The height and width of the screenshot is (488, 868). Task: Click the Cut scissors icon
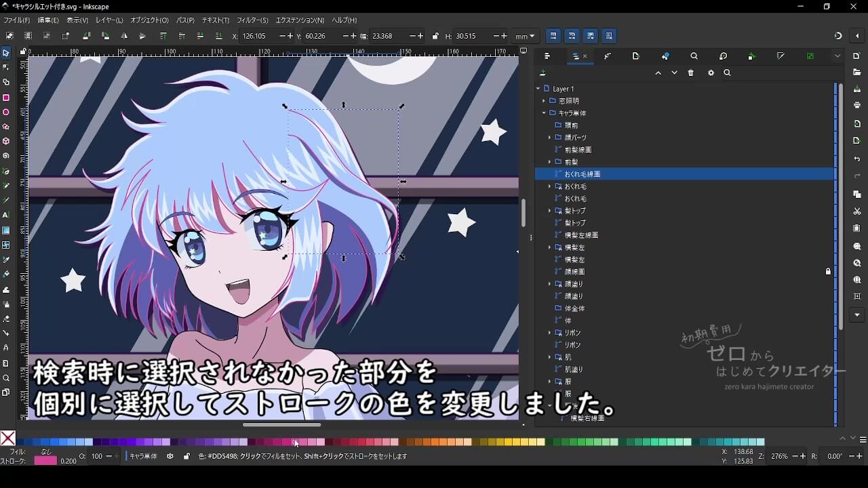click(x=857, y=211)
